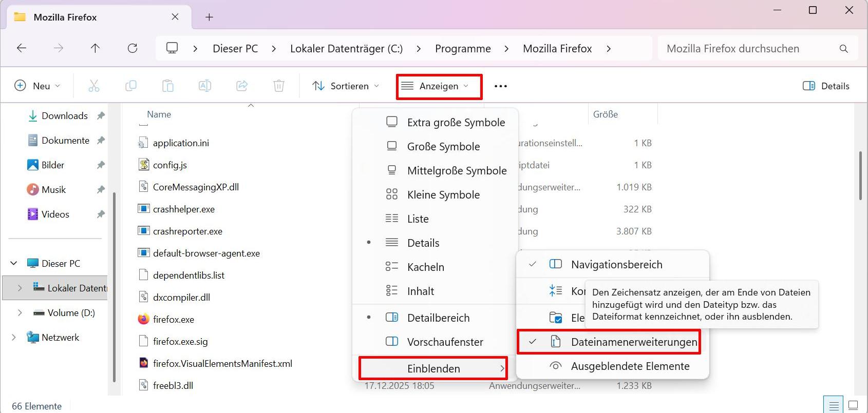Click the new tab plus button
The width and height of the screenshot is (868, 413).
coord(209,17)
